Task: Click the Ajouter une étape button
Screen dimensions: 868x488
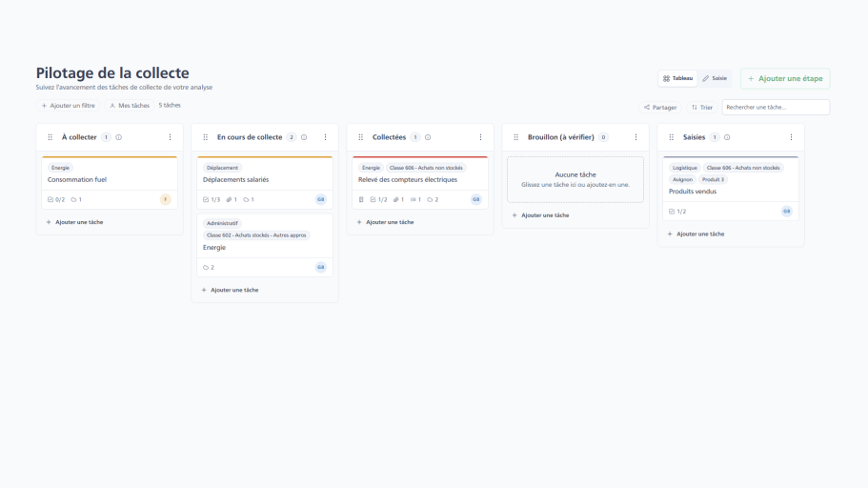Action: (x=785, y=79)
